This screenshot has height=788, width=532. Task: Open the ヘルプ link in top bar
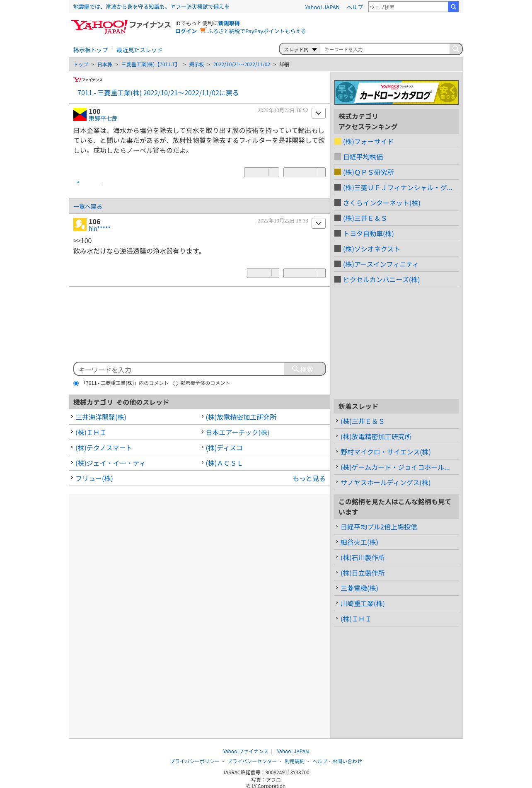pos(355,7)
